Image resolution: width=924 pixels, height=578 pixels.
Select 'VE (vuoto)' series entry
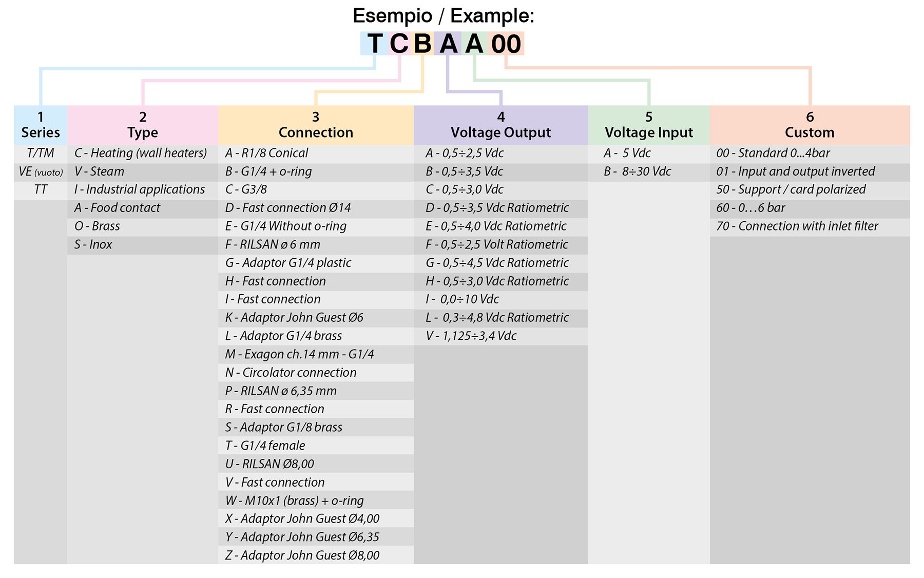(x=41, y=172)
